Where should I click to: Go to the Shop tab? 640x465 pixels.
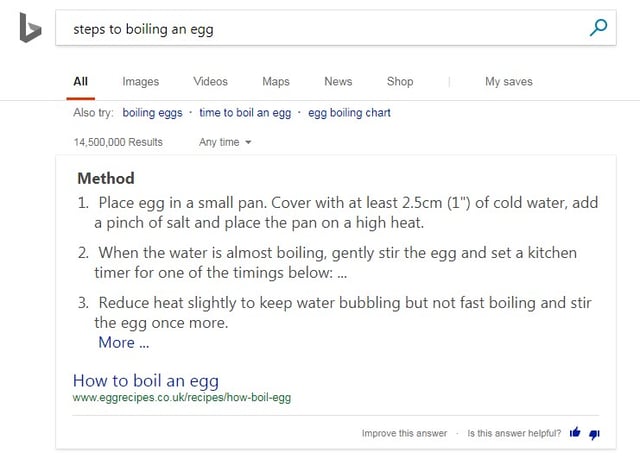[x=400, y=82]
